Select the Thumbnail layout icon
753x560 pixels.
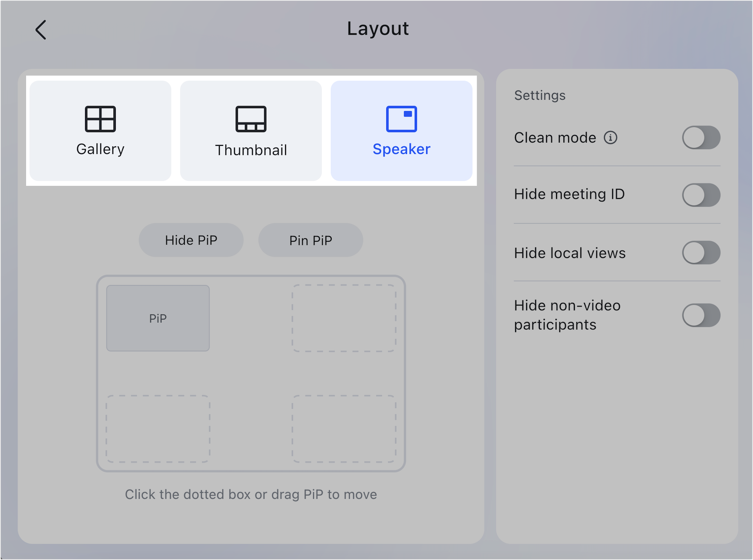250,130
